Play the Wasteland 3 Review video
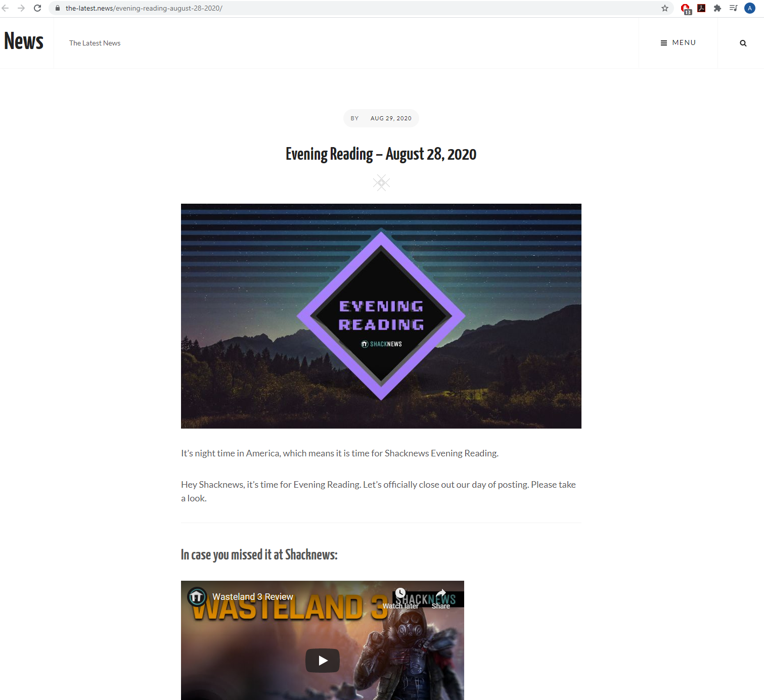The image size is (764, 700). pyautogui.click(x=323, y=660)
